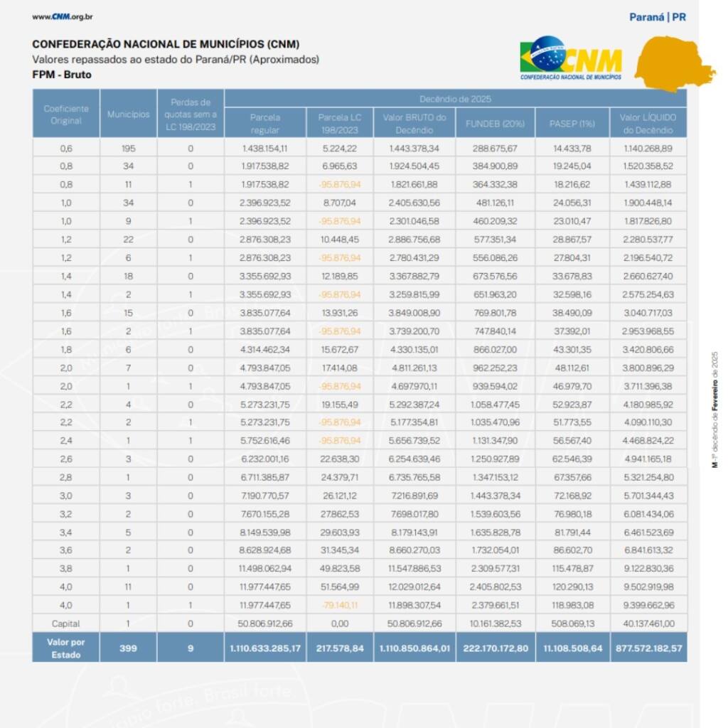The height and width of the screenshot is (728, 728).
Task: Click the municipality count cell '195'
Action: 128,149
